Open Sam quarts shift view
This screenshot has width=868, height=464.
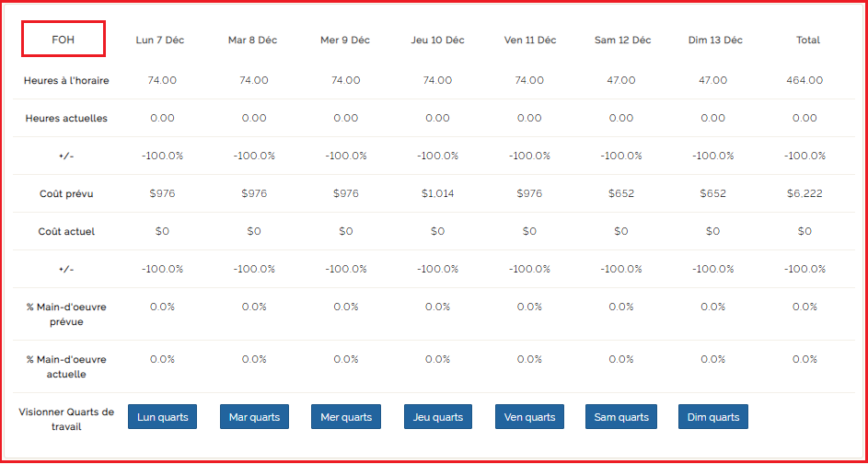point(621,417)
